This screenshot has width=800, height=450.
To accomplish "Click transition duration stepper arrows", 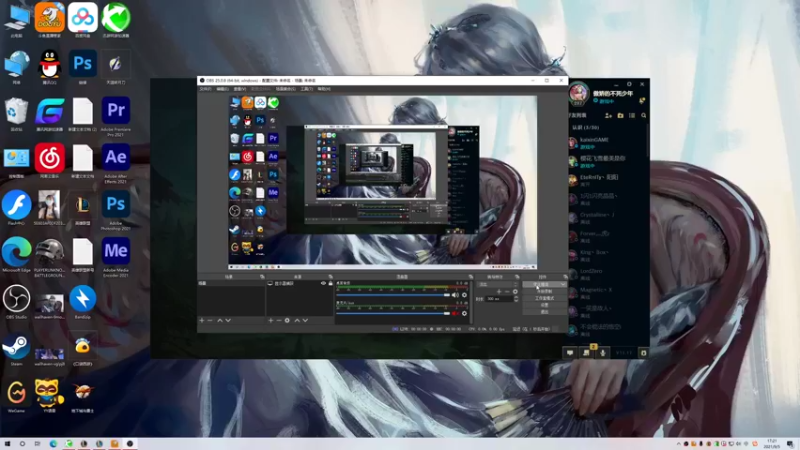I will coord(516,298).
